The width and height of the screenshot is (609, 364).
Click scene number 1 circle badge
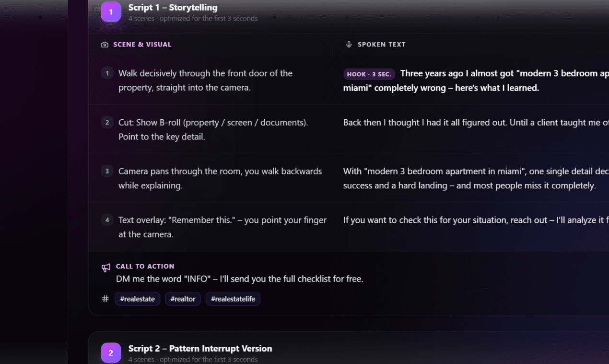[x=107, y=73]
